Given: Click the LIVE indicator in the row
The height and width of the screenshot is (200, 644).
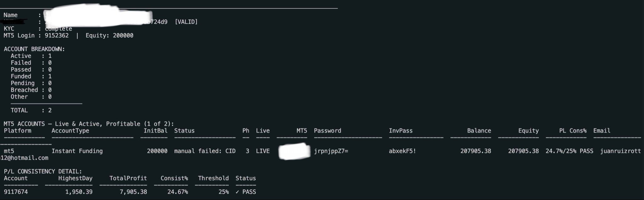Looking at the screenshot, I should [263, 151].
